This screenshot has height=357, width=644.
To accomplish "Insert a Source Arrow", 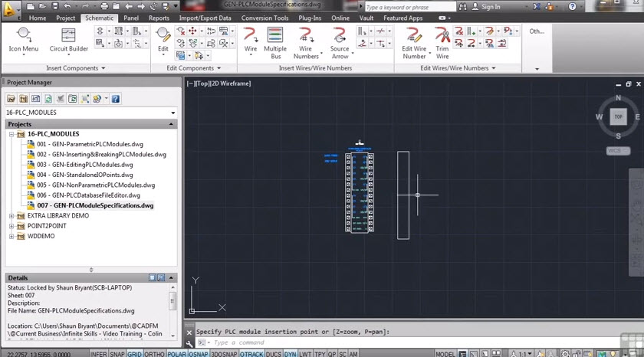I will (340, 43).
